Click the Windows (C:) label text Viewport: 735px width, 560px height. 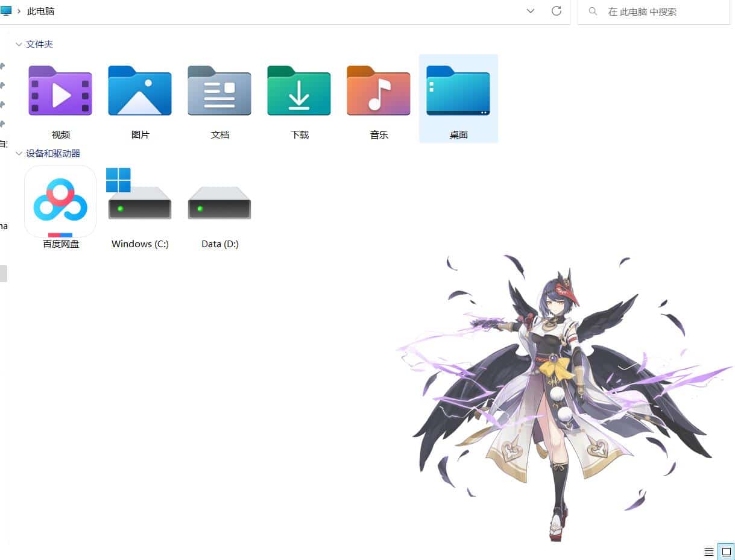pyautogui.click(x=140, y=244)
